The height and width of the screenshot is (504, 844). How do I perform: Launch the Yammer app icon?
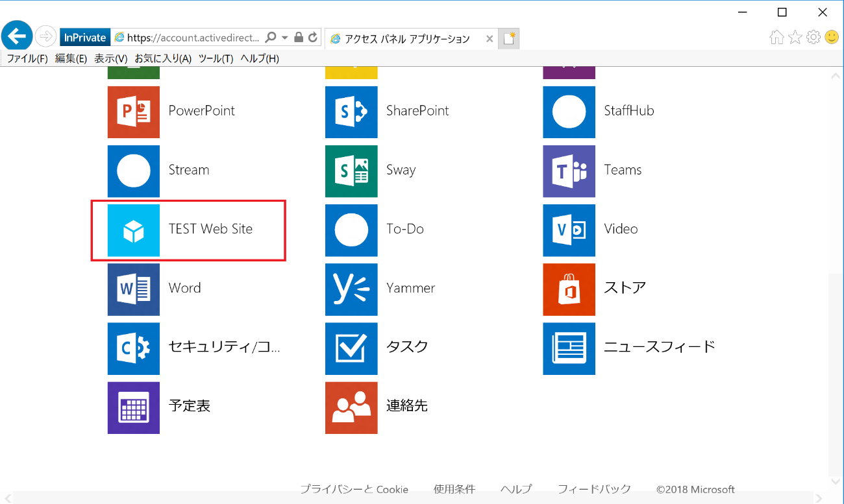tap(351, 289)
